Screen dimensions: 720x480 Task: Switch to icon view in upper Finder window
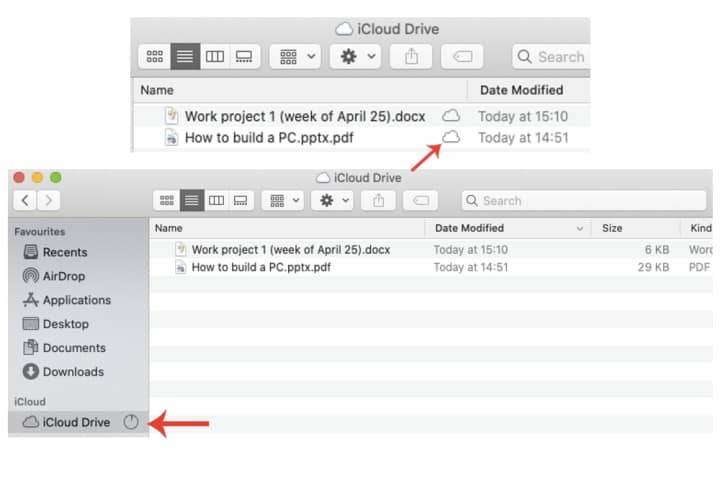[x=155, y=56]
